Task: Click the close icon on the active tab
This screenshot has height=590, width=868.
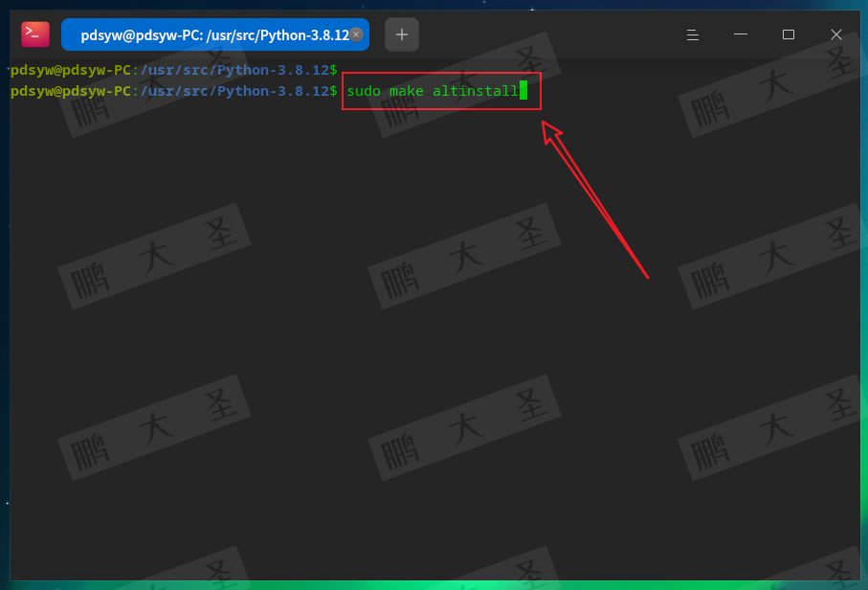Action: (x=356, y=34)
